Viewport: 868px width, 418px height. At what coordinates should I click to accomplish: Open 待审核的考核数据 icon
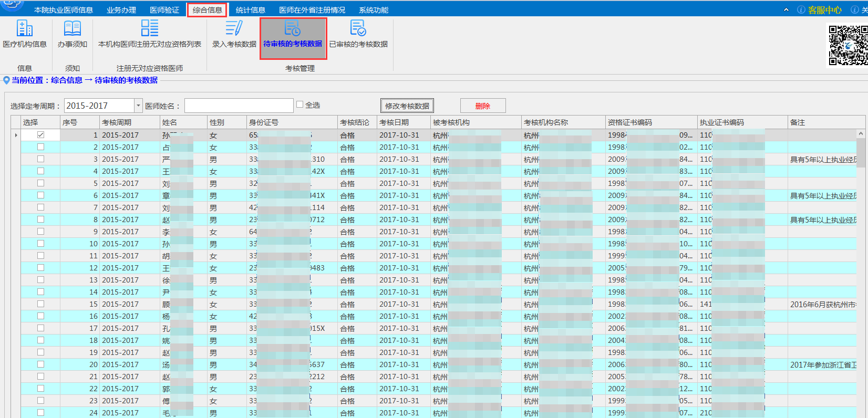pyautogui.click(x=292, y=28)
